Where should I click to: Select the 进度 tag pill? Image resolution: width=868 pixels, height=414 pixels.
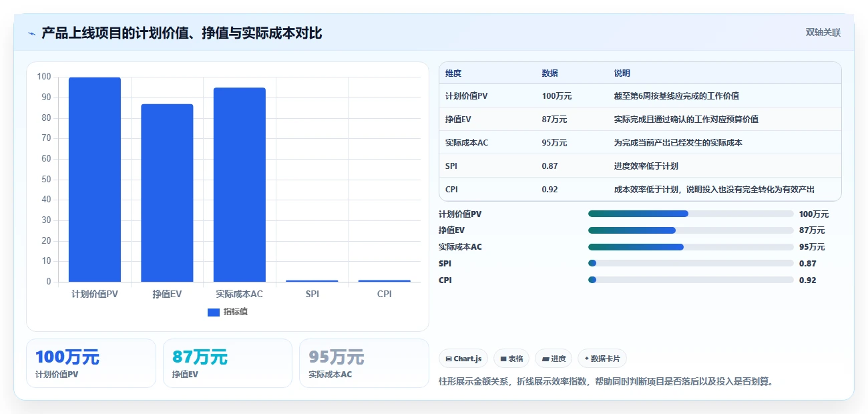(554, 359)
